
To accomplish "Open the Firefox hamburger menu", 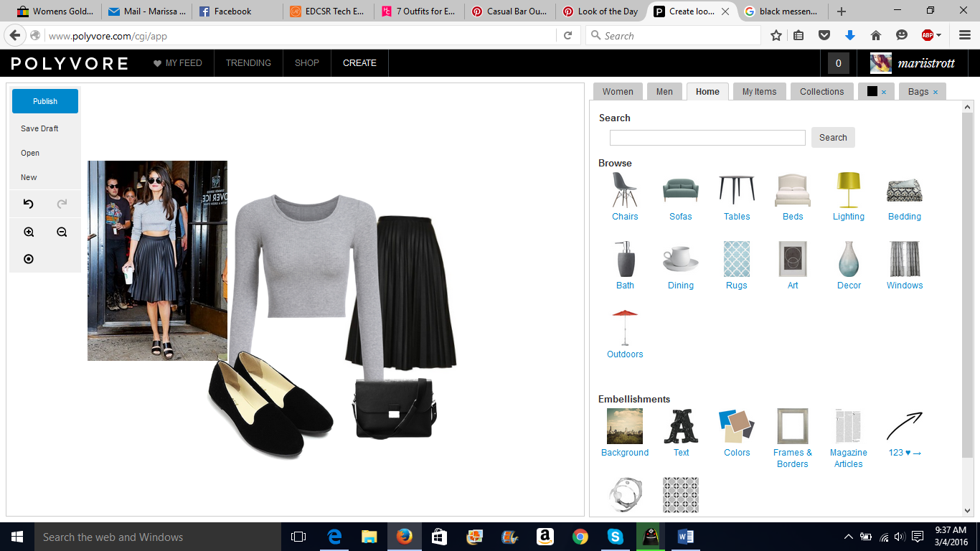I will (x=965, y=35).
